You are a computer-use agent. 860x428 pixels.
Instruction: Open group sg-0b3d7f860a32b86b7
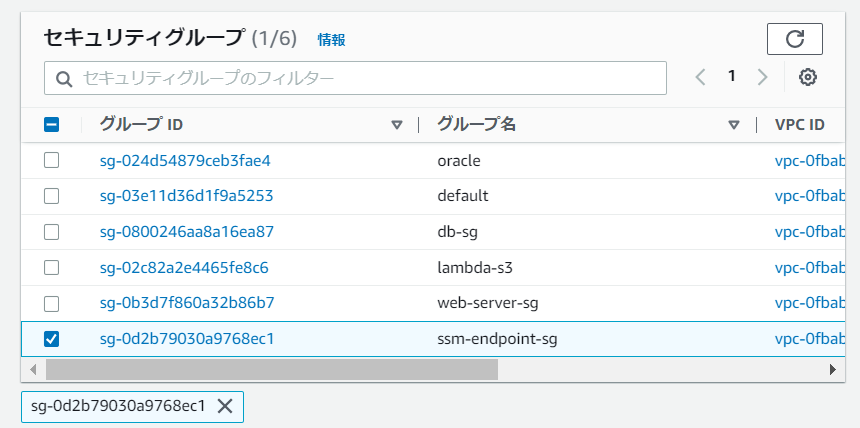pyautogui.click(x=187, y=303)
